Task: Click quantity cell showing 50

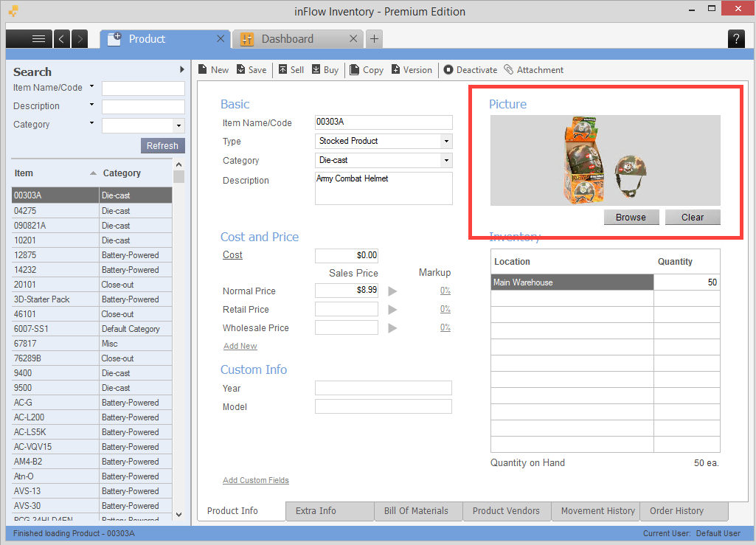Action: pyautogui.click(x=687, y=282)
